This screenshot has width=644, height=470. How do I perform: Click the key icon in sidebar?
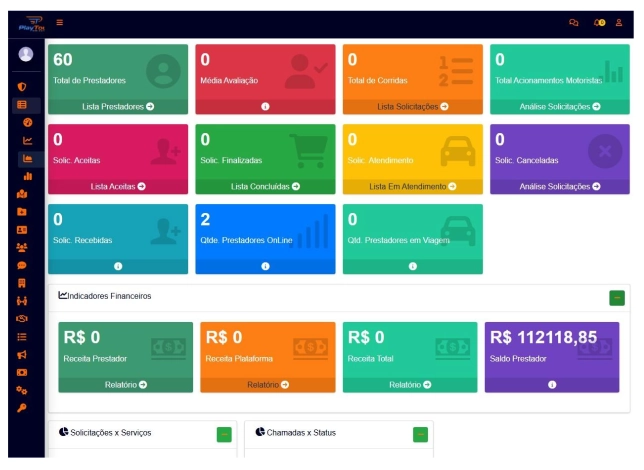point(22,407)
